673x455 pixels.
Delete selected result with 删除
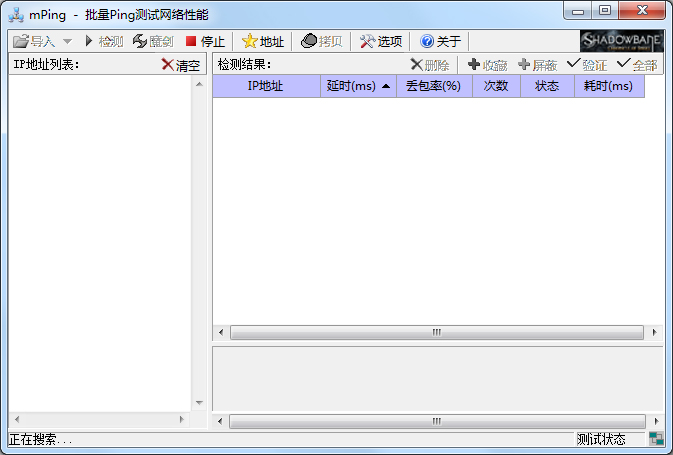coord(430,65)
